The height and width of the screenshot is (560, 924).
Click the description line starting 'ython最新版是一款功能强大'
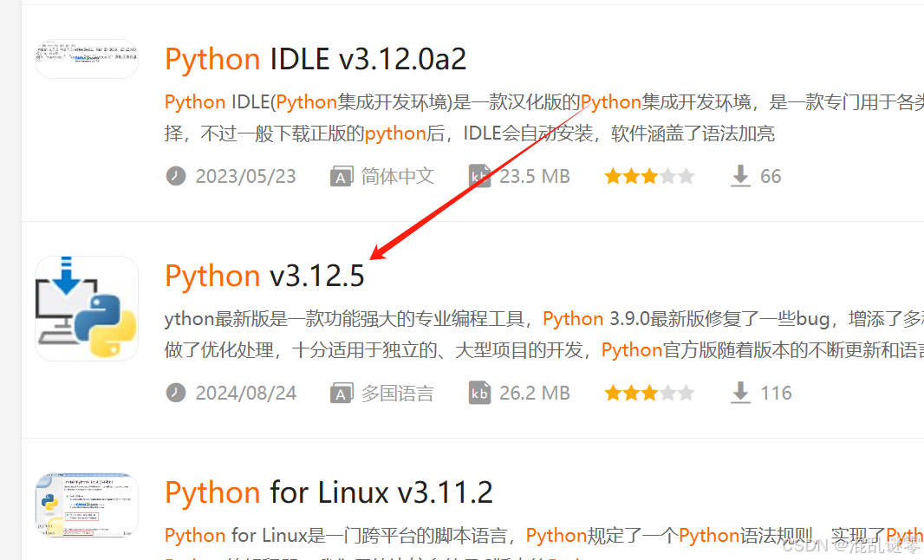click(x=543, y=319)
